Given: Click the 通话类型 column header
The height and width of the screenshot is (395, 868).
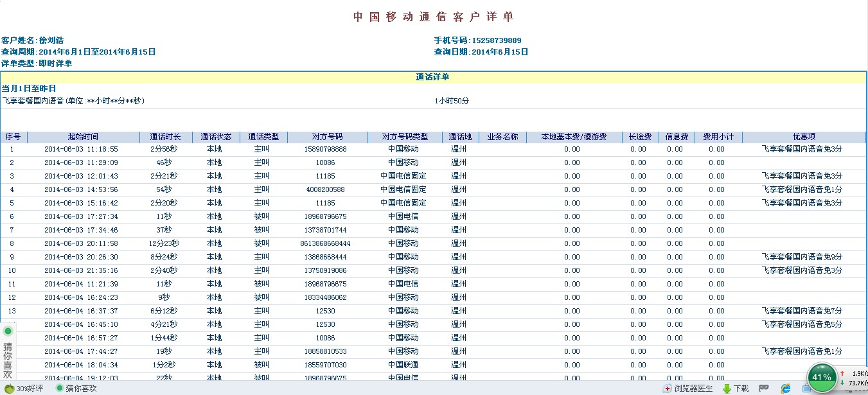Looking at the screenshot, I should coord(263,137).
